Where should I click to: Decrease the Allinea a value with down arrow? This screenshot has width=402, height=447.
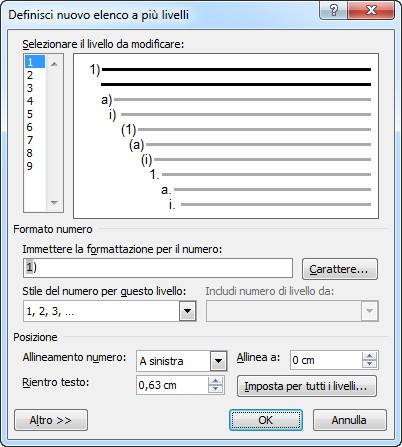click(x=369, y=364)
